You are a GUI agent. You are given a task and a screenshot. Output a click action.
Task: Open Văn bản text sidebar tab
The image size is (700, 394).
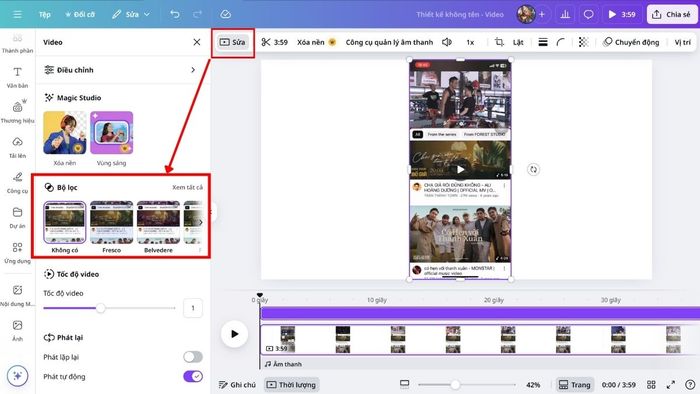pos(17,77)
